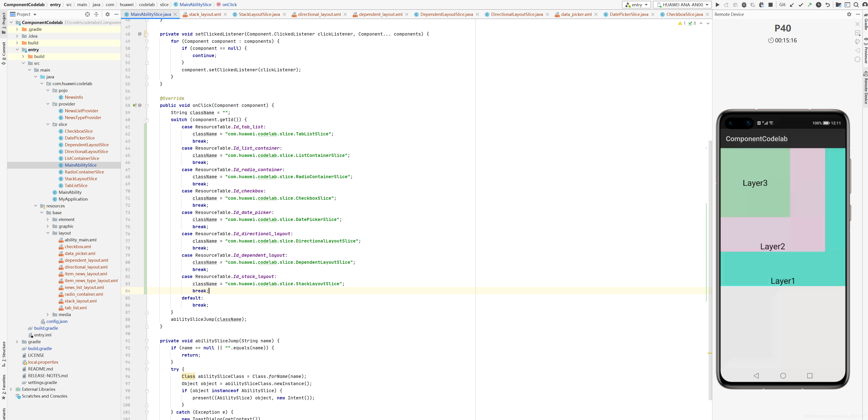Viewport: 868px width, 420px height.
Task: Release the remote device with the X icon
Action: [858, 24]
